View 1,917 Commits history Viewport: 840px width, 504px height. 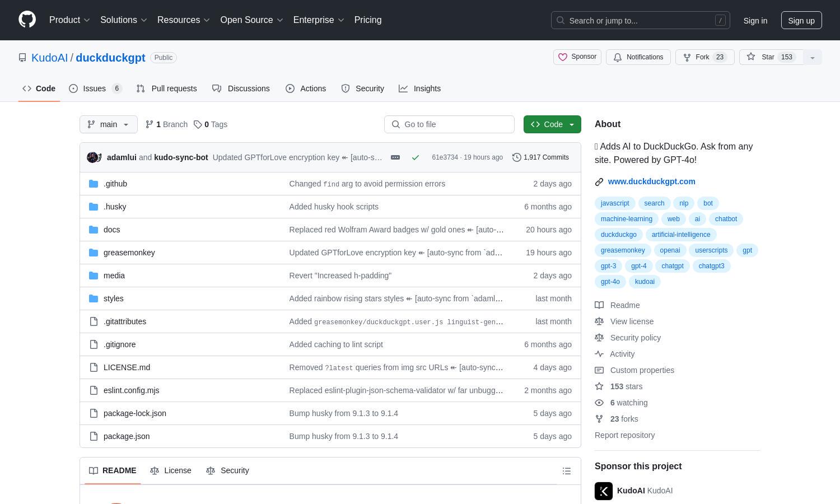tap(541, 157)
